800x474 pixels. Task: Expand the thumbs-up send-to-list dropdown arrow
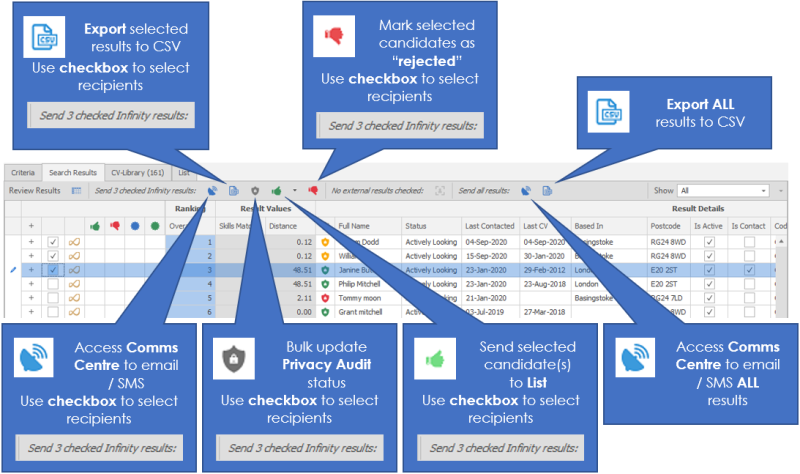[x=294, y=190]
